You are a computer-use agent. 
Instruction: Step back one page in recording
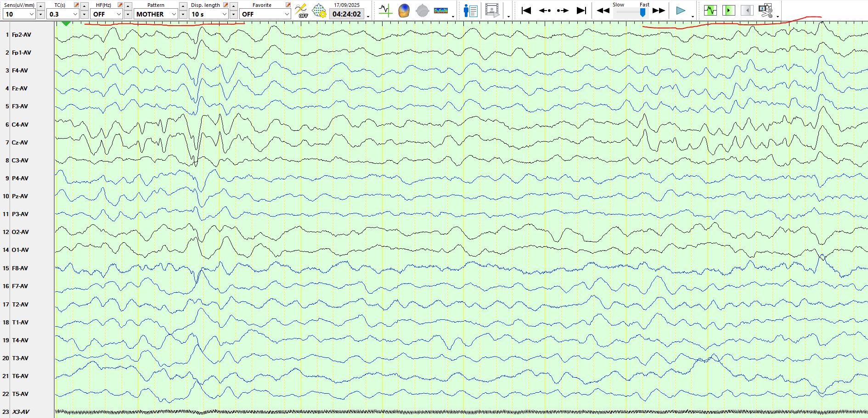[x=545, y=10]
